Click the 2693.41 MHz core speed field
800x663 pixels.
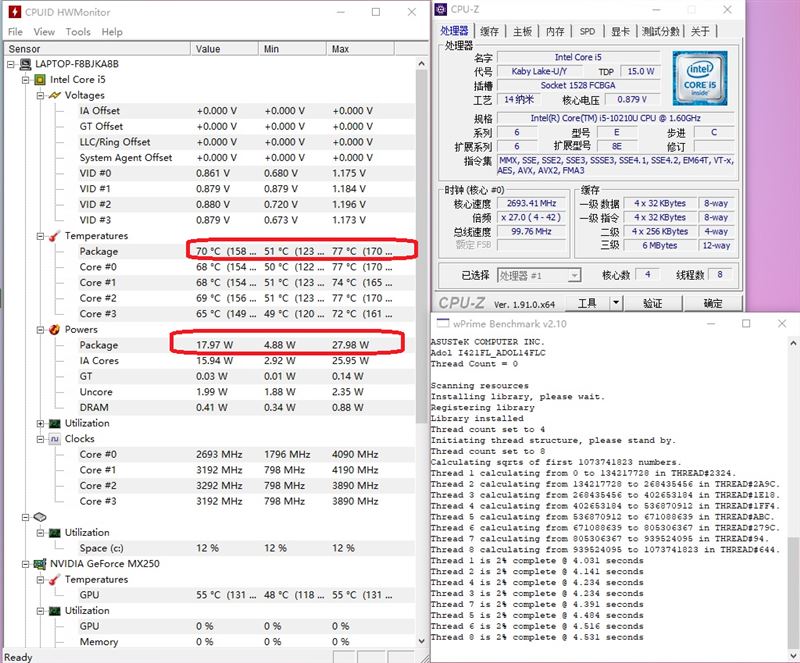point(531,204)
